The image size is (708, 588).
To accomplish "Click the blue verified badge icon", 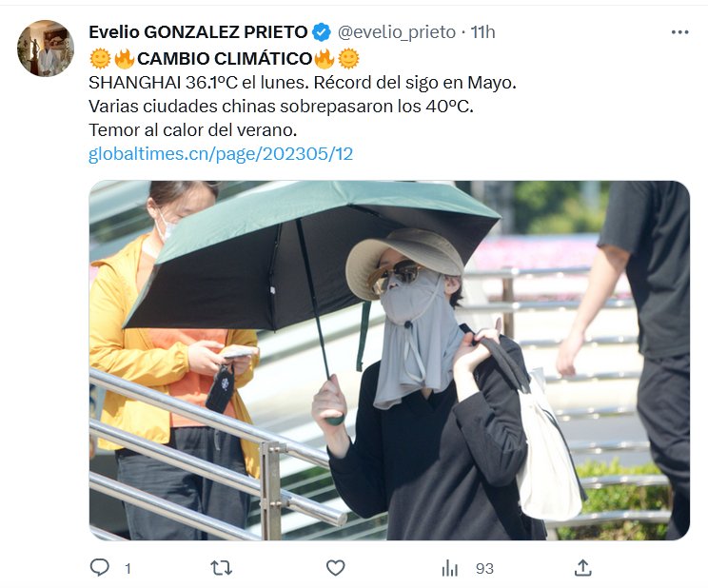I will tap(322, 32).
